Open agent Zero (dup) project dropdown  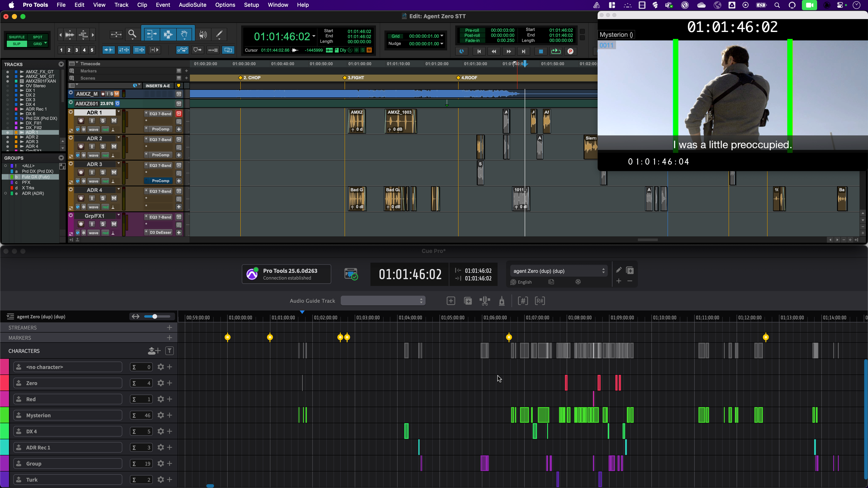[x=559, y=271]
